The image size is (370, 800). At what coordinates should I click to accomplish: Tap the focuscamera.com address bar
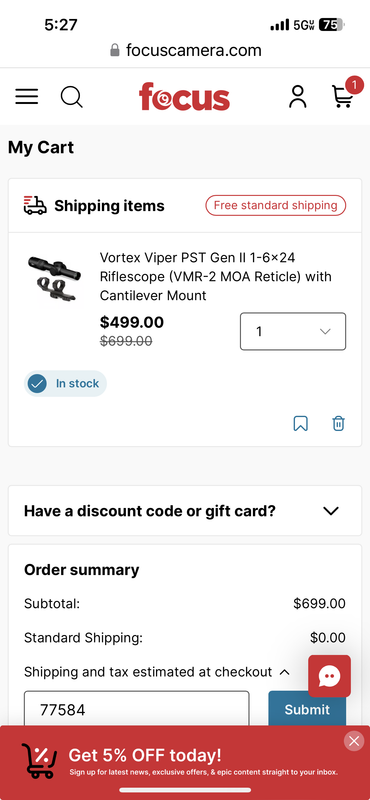[x=185, y=50]
